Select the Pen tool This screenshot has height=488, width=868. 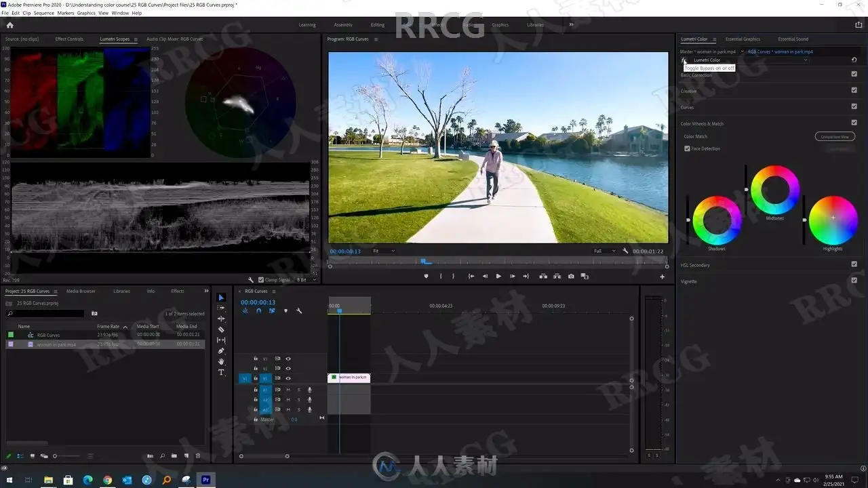[221, 350]
